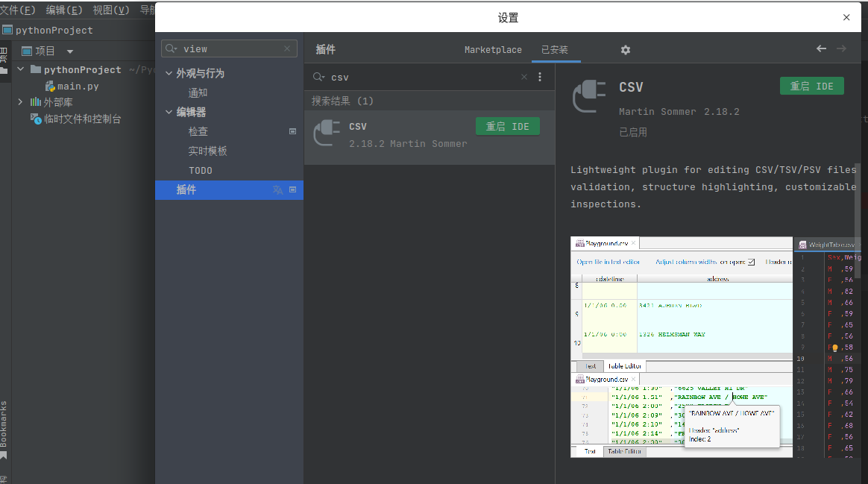Click 重启 IDE in plugin details pane

point(811,86)
